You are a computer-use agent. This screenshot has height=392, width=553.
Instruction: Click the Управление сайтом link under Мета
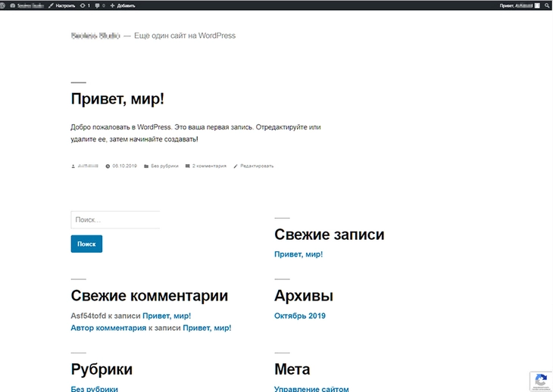(x=311, y=389)
